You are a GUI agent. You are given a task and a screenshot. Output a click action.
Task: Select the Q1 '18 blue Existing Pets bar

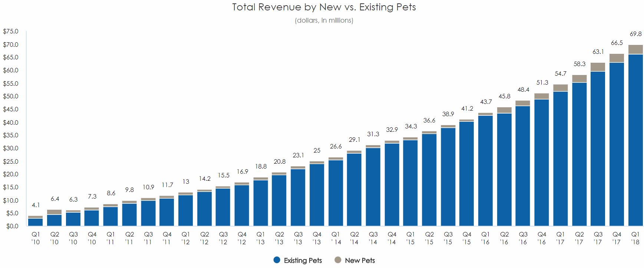pos(635,140)
